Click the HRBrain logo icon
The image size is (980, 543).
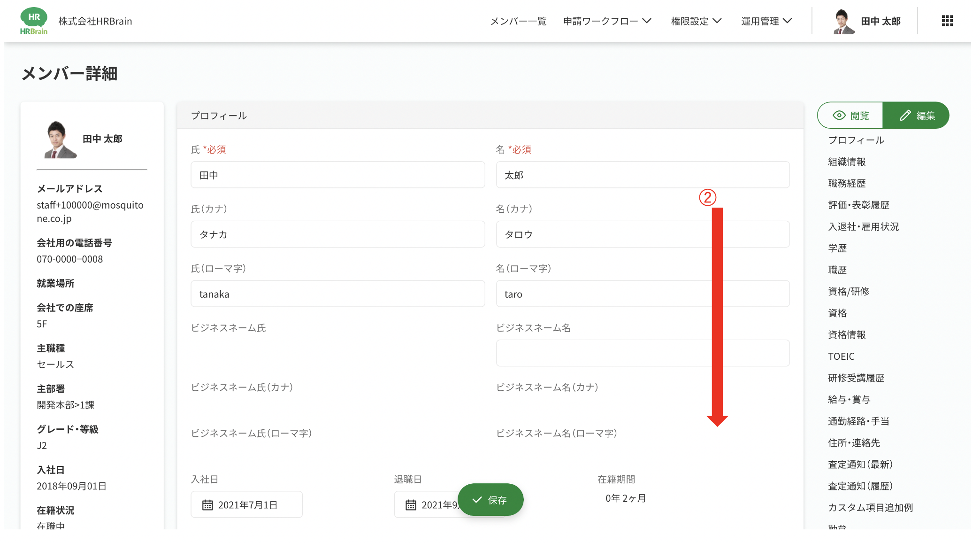34,21
